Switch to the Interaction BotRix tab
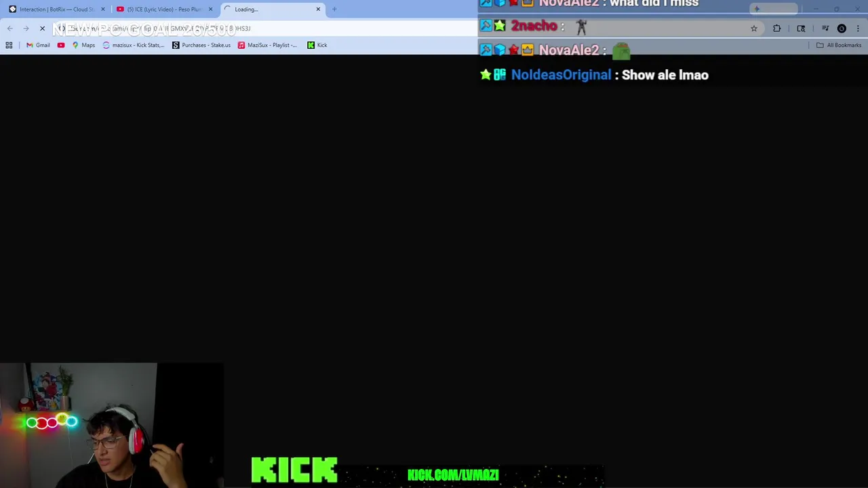The width and height of the screenshot is (868, 488). pos(56,9)
